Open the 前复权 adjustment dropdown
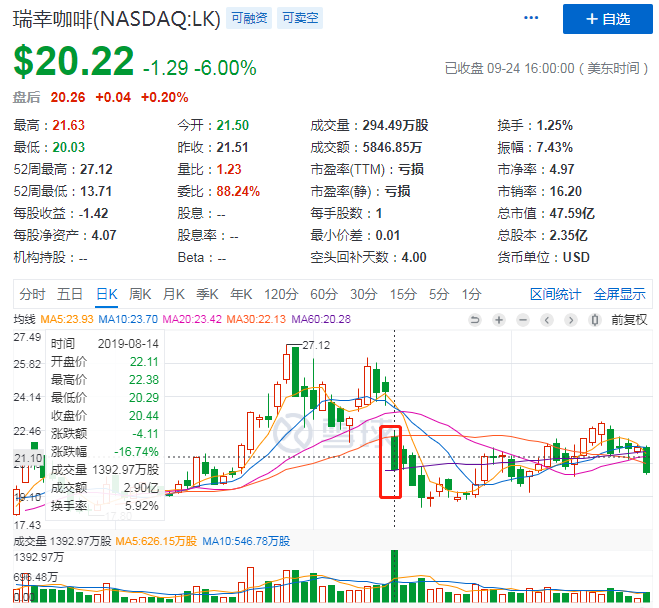The height and width of the screenshot is (608, 659). click(627, 320)
